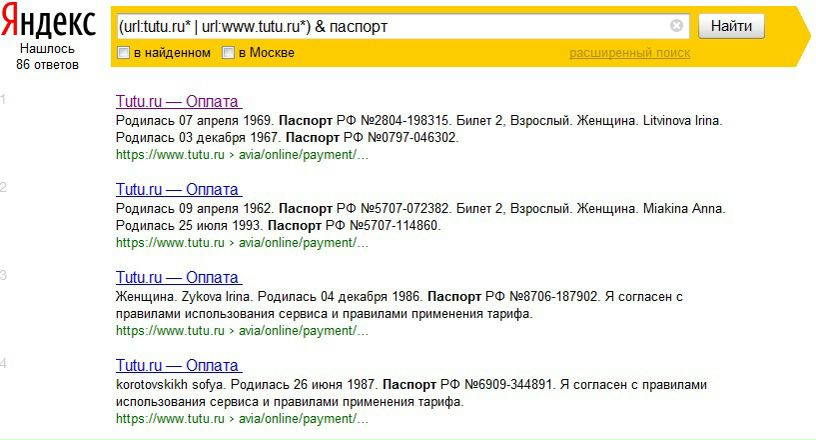Enable the "в найденном" checkbox

click(x=124, y=53)
